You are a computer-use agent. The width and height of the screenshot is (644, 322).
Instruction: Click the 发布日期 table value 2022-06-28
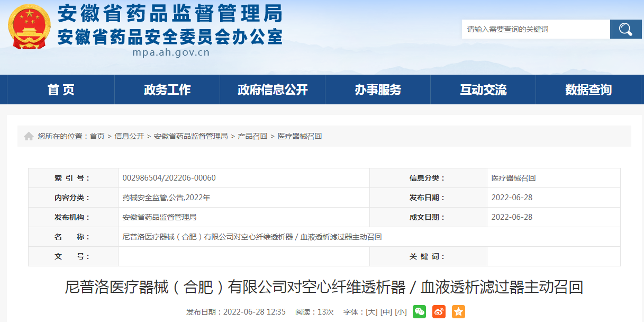click(512, 198)
